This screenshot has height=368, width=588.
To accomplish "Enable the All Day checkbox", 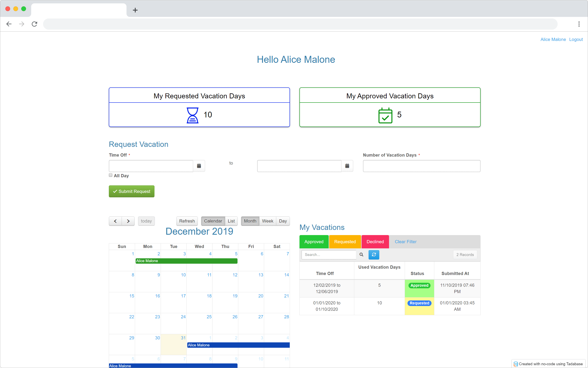I will point(111,175).
